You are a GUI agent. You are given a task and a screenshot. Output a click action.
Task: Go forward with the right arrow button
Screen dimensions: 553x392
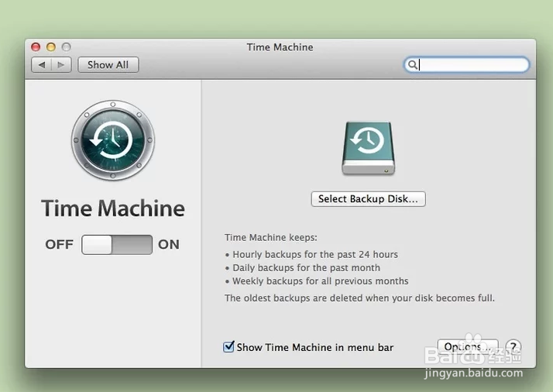coord(61,65)
